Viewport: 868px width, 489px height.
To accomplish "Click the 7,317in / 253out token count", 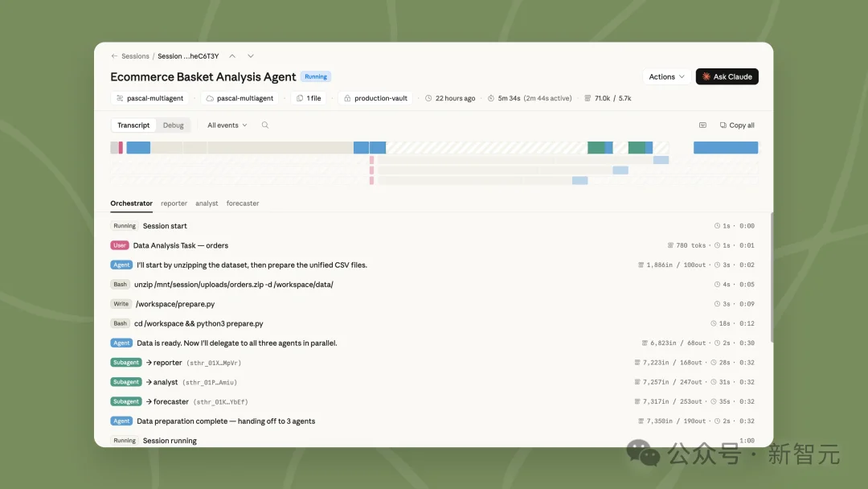I will [668, 401].
